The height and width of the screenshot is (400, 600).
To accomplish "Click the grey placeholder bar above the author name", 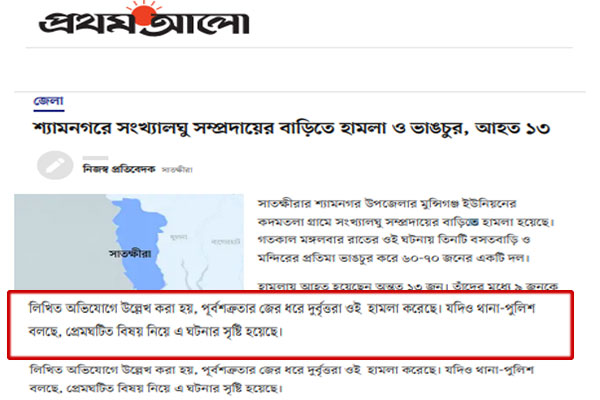I will (x=95, y=158).
